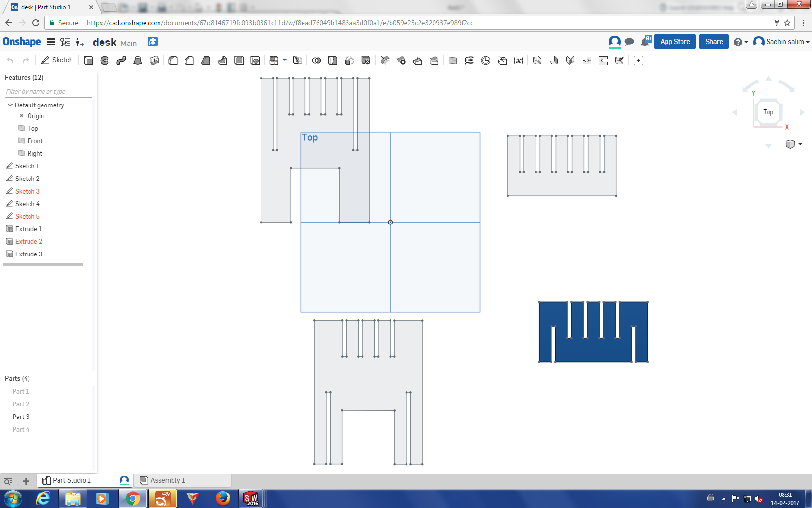Screen dimensions: 812x508
Task: Collapse the Default geometry tree
Action: [x=10, y=105]
